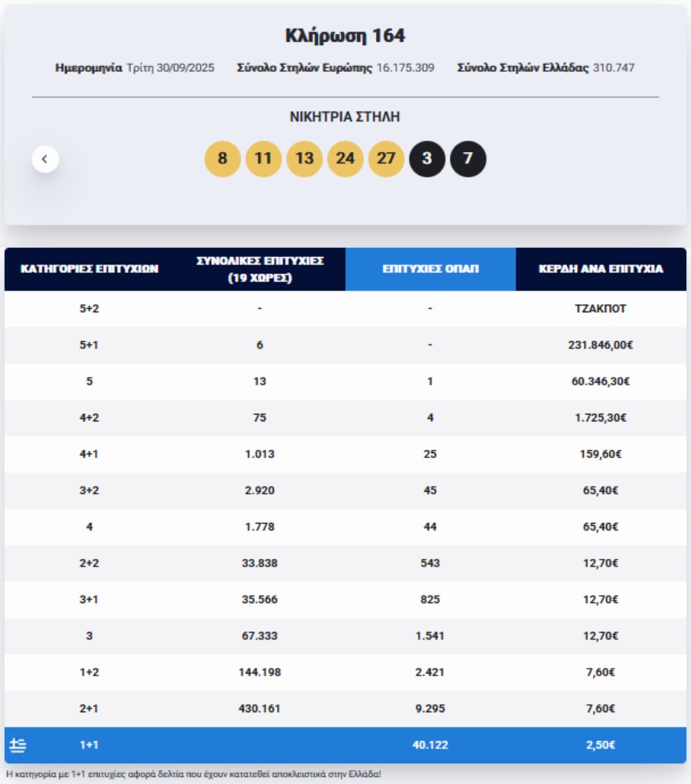
Task: Click the Greek flag icon in the 1+1 row
Action: 18,745
